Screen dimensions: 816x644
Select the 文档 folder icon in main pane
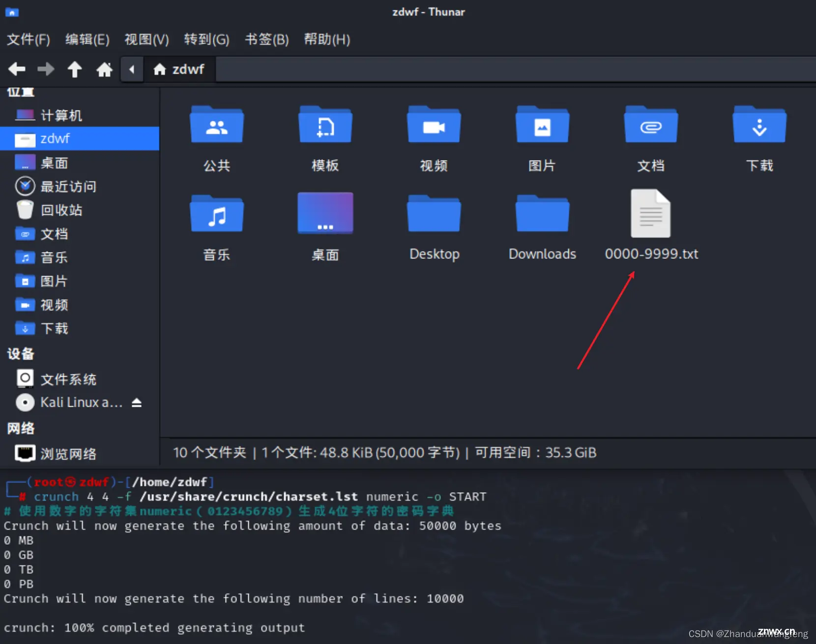click(x=651, y=125)
